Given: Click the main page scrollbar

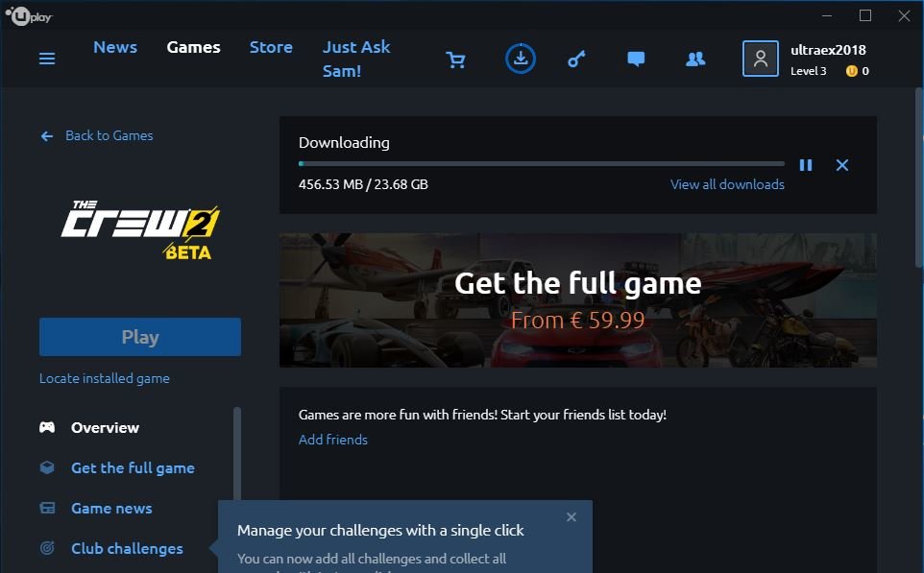Looking at the screenshot, I should (x=919, y=177).
